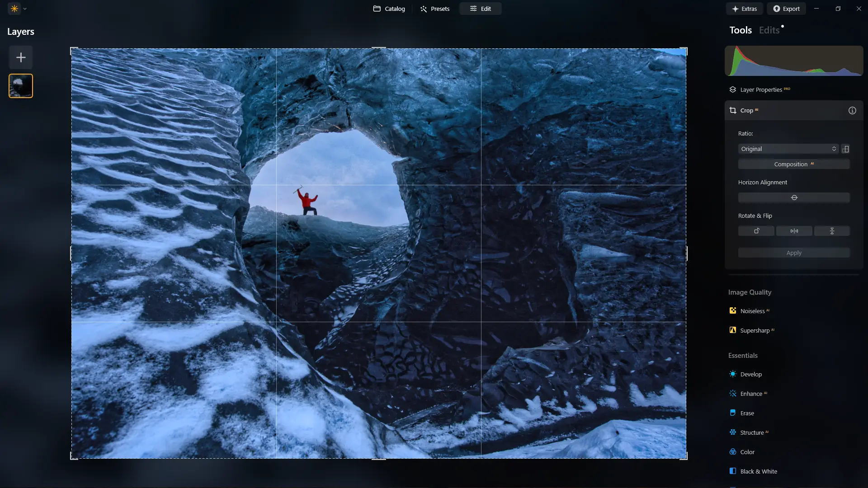Click the Composition AI button
This screenshot has width=868, height=488.
point(794,164)
